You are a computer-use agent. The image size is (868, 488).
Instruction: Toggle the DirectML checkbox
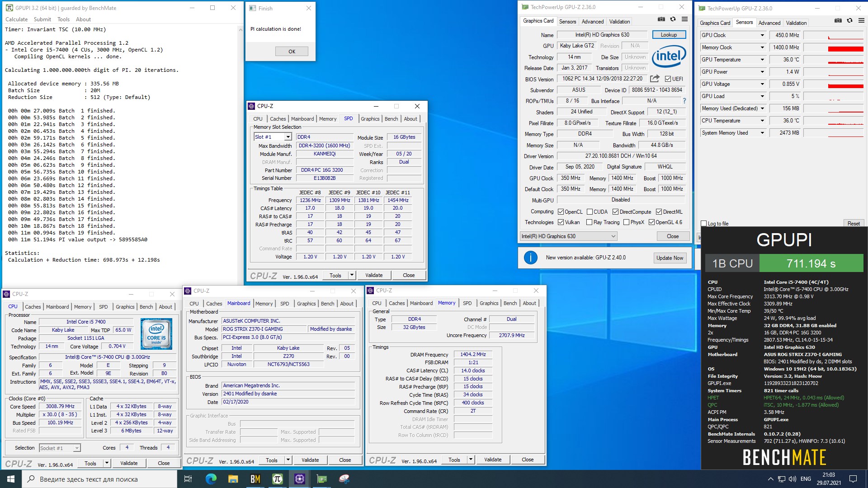pyautogui.click(x=659, y=212)
